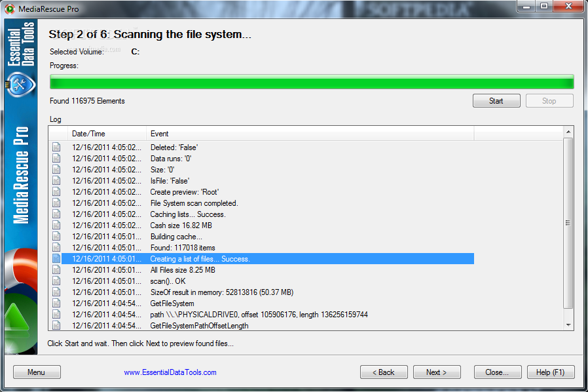
Task: Click the document icon beside Create preview: 'Root' row
Action: (x=56, y=192)
